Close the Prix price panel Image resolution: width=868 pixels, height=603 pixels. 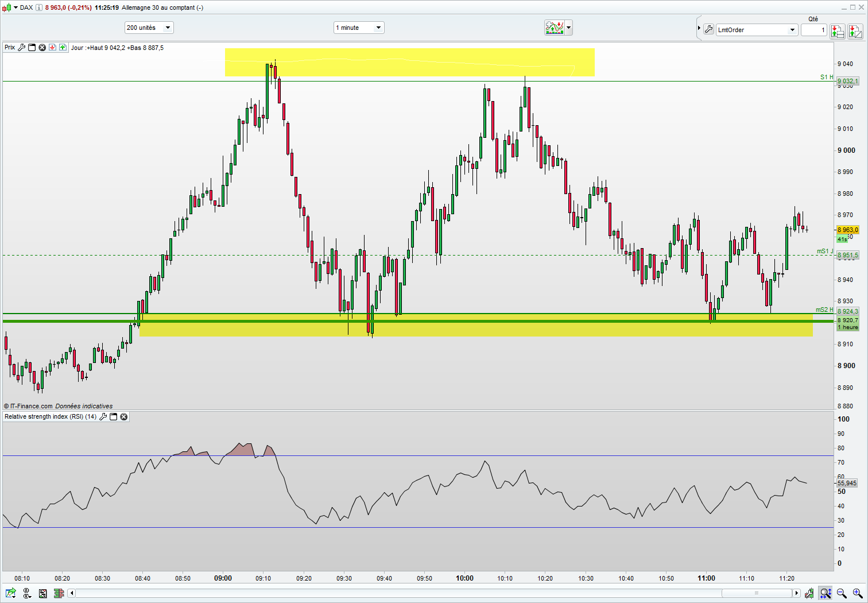(42, 48)
